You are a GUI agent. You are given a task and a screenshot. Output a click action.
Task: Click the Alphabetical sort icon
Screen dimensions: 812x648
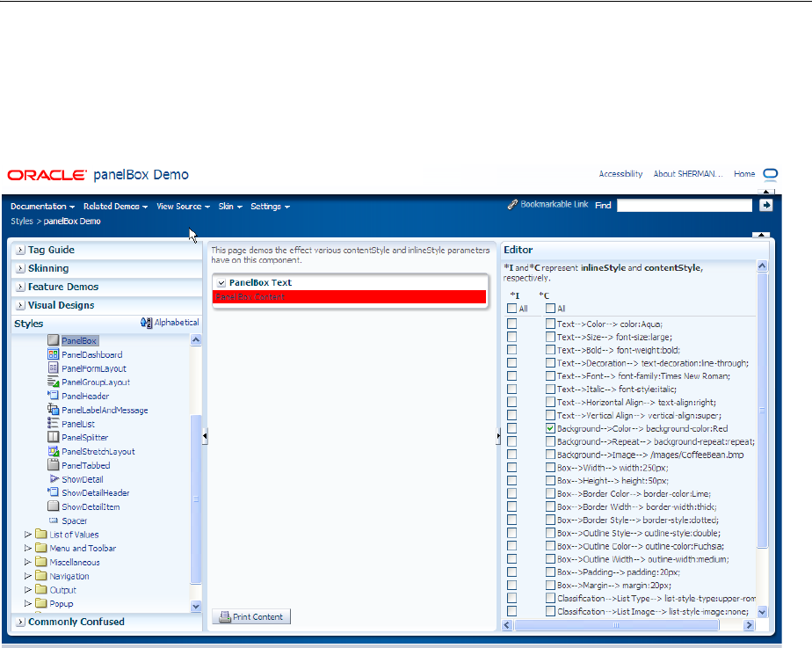click(146, 323)
